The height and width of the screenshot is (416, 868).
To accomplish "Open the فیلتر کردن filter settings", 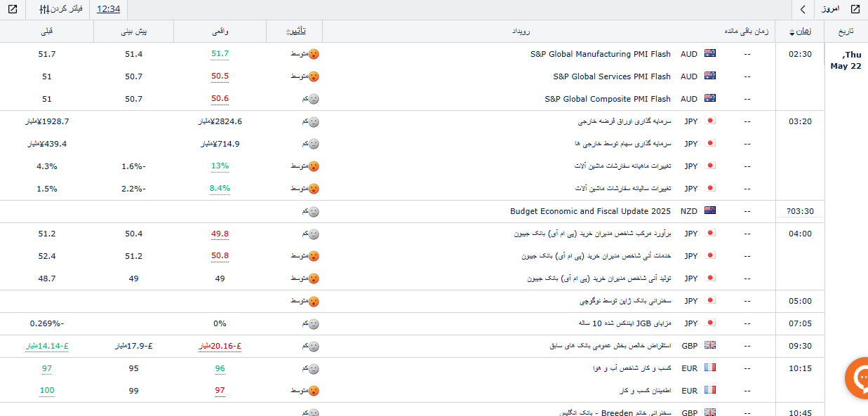I will 61,9.
